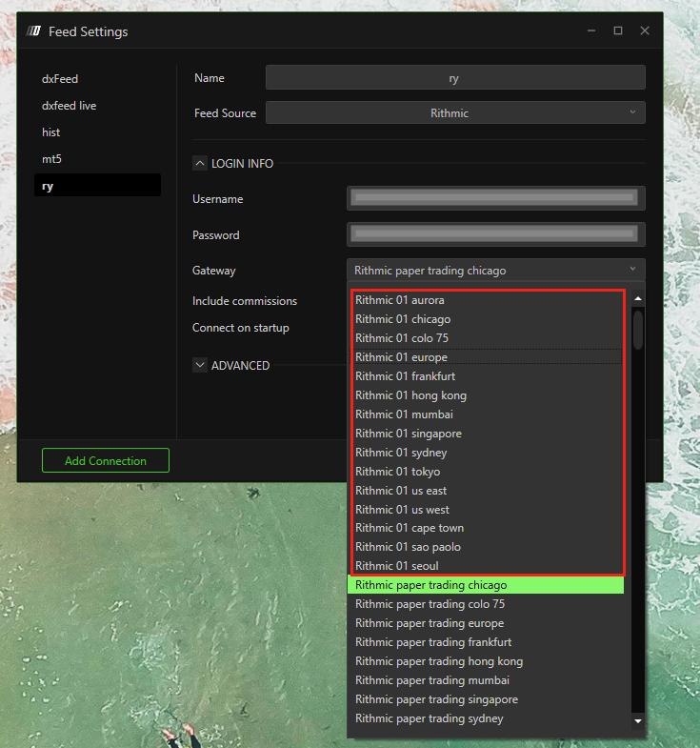
Task: Close the Feed Settings window
Action: point(645,30)
